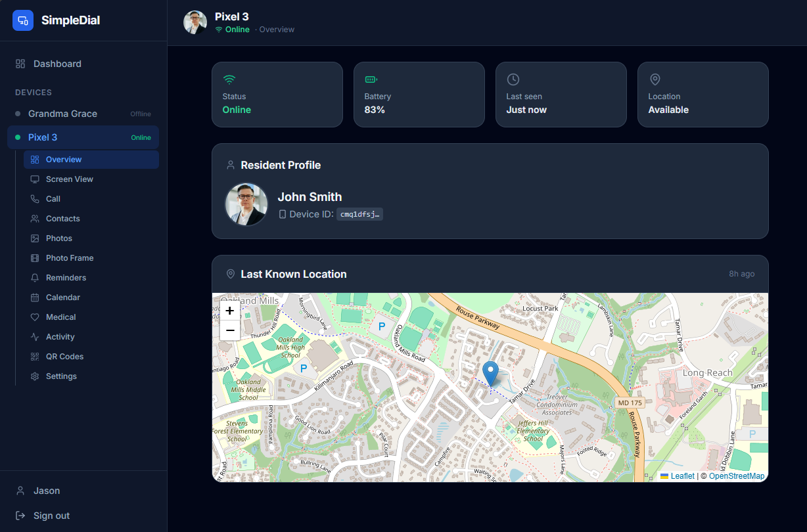Open the OpenStreetMap link

coord(737,476)
